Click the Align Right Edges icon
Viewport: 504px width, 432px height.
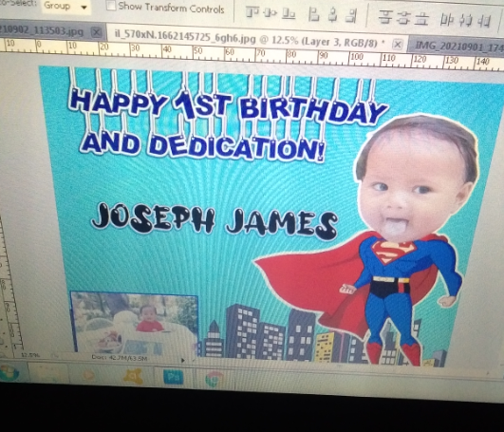[x=352, y=16]
